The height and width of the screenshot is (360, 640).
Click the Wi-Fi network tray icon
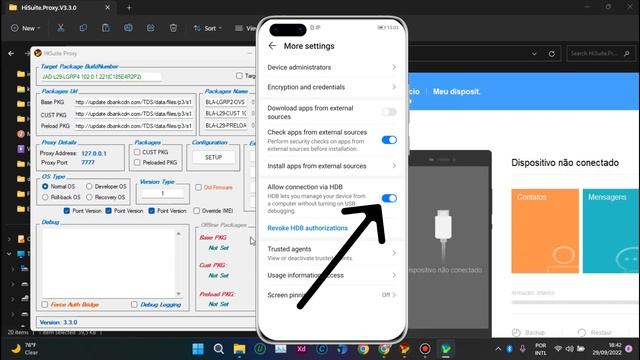(558, 349)
